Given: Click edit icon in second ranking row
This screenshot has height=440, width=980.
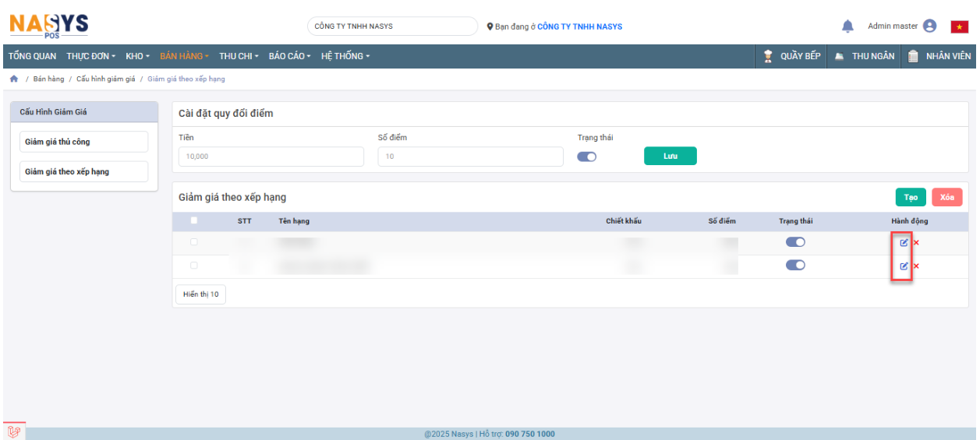Looking at the screenshot, I should pos(904,266).
